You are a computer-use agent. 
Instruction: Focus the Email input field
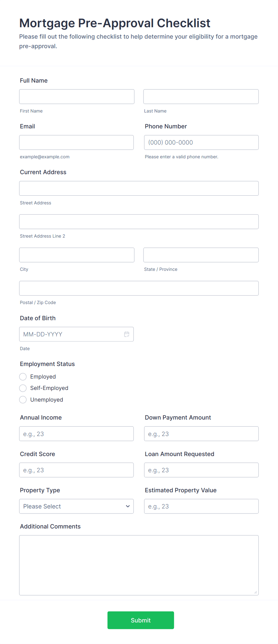click(77, 142)
